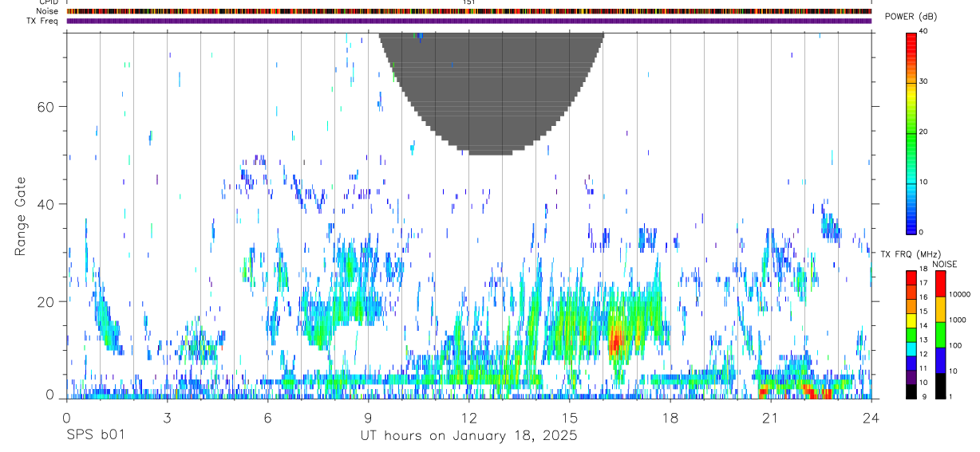Click the '12' tick on the UT hours axis

(468, 417)
